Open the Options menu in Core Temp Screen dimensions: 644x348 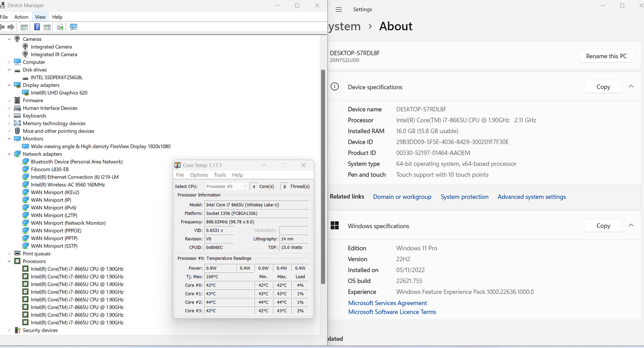199,175
